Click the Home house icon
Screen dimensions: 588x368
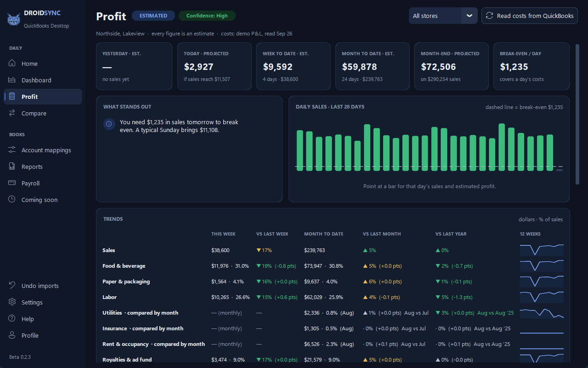click(x=12, y=63)
